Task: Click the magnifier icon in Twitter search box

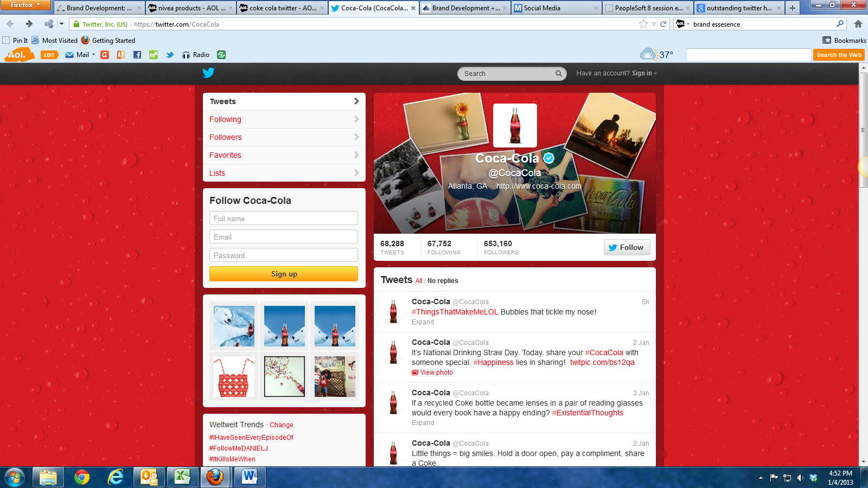Action: point(558,74)
